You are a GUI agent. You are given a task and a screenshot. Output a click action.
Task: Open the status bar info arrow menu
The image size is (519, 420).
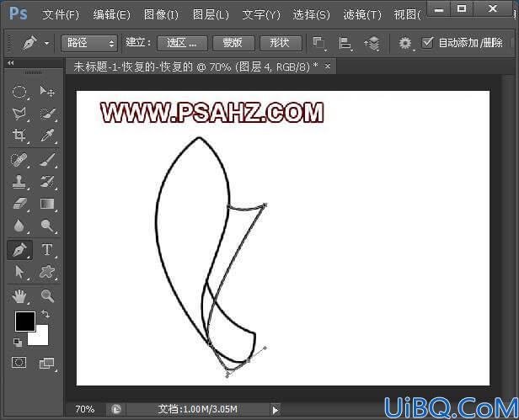click(275, 411)
